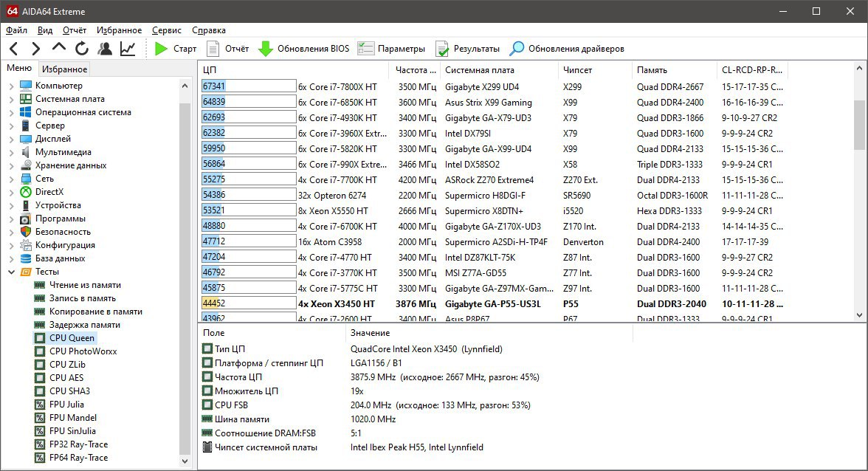The image size is (868, 471).
Task: Click results list scroll down arrow
Action: [859, 315]
